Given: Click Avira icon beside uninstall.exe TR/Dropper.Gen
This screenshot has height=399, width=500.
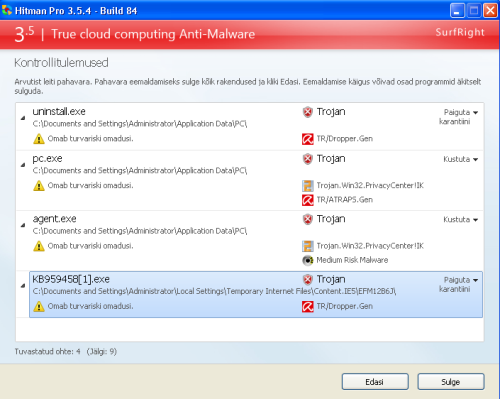Looking at the screenshot, I should click(x=308, y=139).
